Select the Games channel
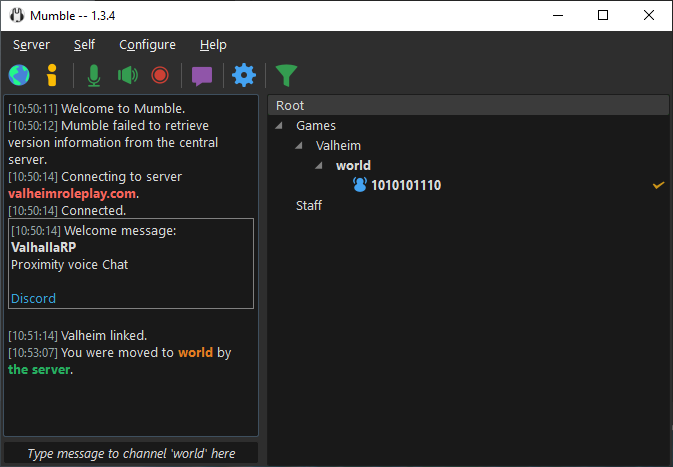Screen dimensions: 673x467 click(x=316, y=126)
